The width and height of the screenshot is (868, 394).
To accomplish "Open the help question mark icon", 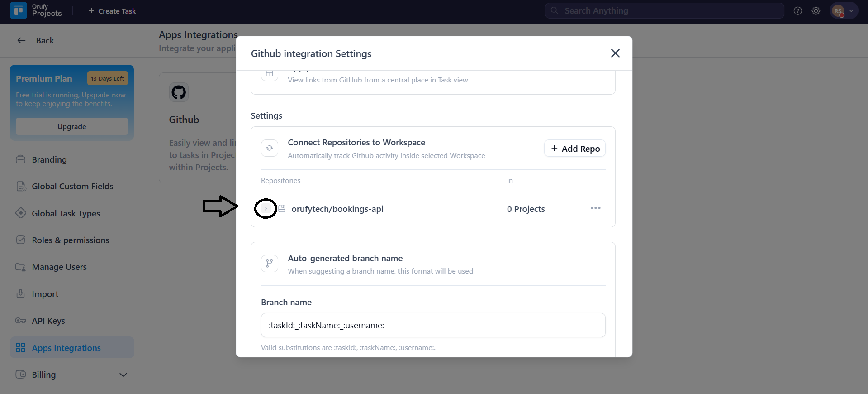I will click(x=797, y=11).
